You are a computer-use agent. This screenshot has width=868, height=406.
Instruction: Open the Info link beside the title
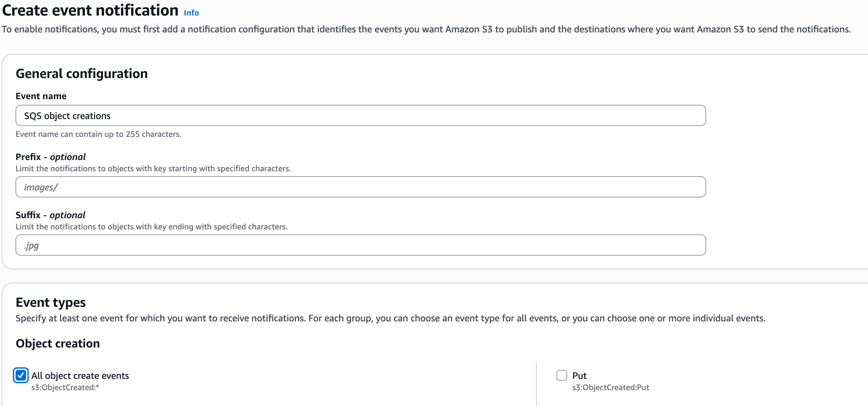pos(191,13)
